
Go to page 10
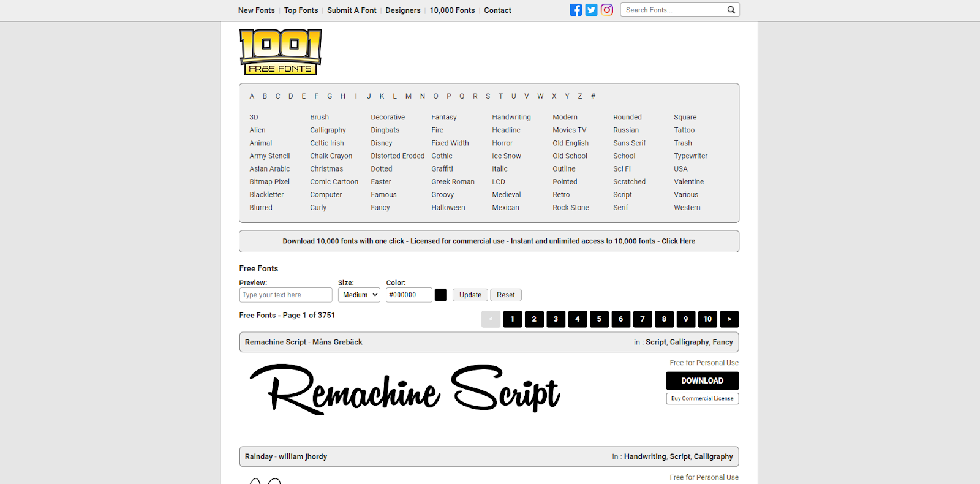tap(707, 319)
